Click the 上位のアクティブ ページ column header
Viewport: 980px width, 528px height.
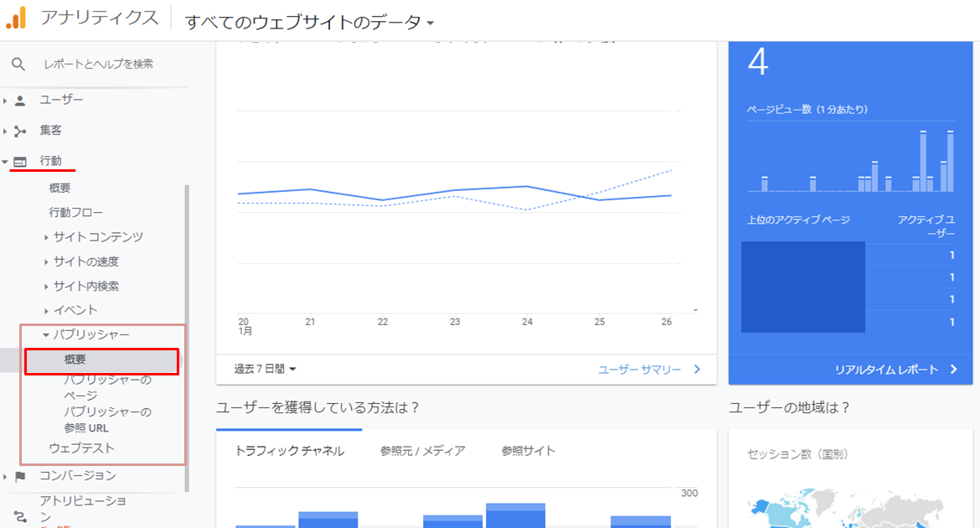coord(798,220)
